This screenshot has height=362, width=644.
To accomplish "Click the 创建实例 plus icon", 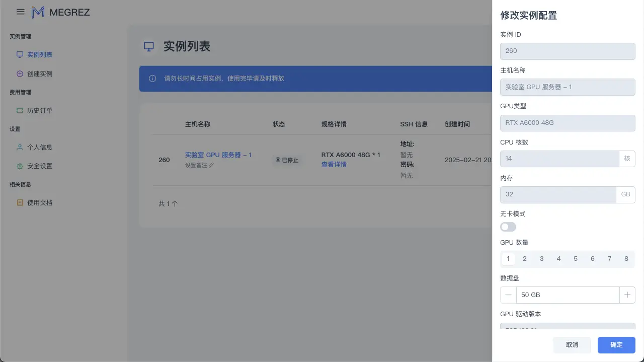I will pyautogui.click(x=20, y=74).
